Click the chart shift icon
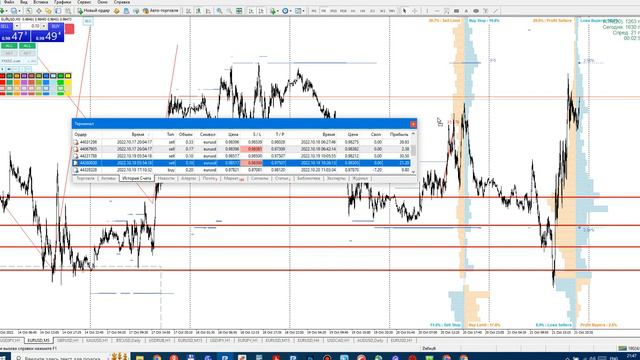 pyautogui.click(x=261, y=11)
